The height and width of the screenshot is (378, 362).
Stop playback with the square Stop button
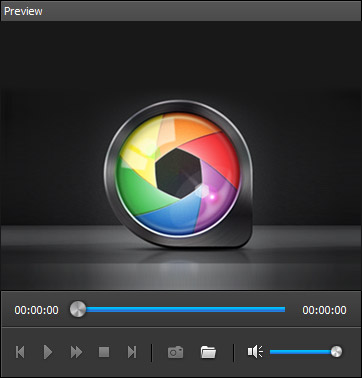coord(104,352)
